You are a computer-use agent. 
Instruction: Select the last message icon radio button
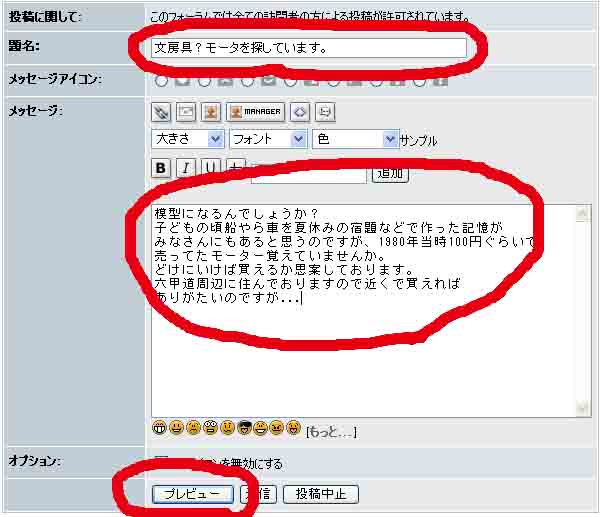pyautogui.click(x=419, y=81)
